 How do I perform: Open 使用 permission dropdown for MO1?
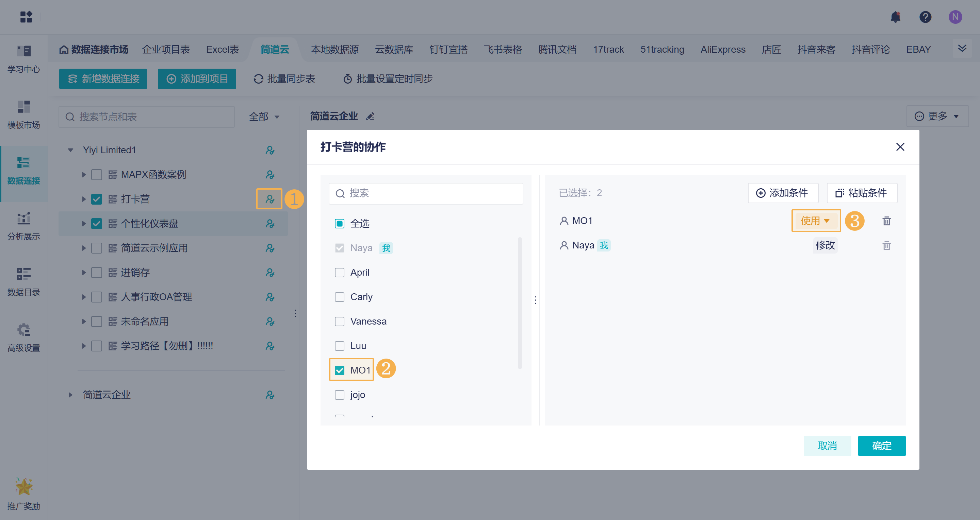pyautogui.click(x=815, y=221)
